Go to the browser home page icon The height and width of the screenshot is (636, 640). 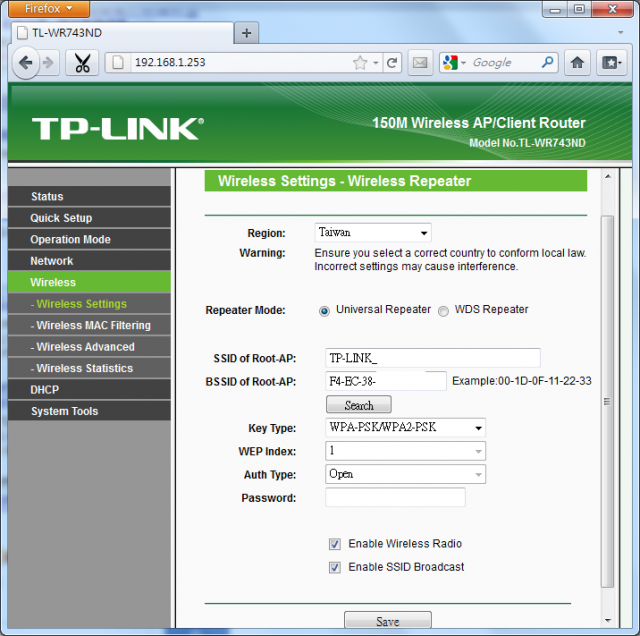[x=577, y=63]
